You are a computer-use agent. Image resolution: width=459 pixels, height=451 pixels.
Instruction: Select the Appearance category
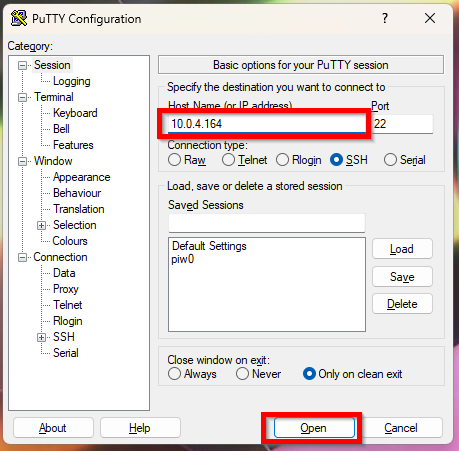click(82, 177)
